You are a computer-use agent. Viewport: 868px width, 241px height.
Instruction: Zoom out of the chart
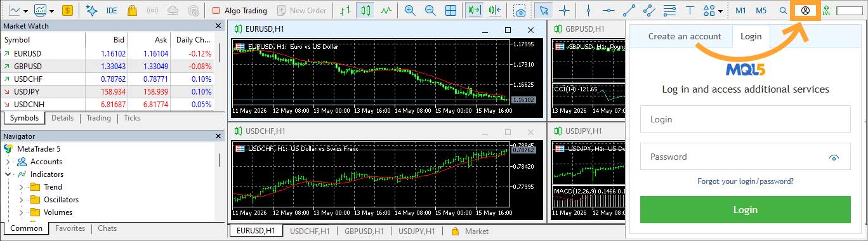pyautogui.click(x=430, y=10)
